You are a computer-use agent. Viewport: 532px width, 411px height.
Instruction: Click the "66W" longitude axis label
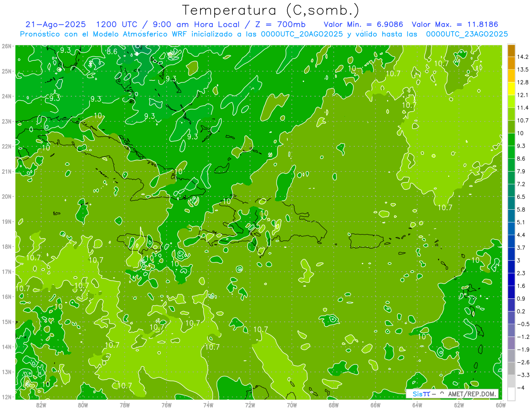coord(375,405)
